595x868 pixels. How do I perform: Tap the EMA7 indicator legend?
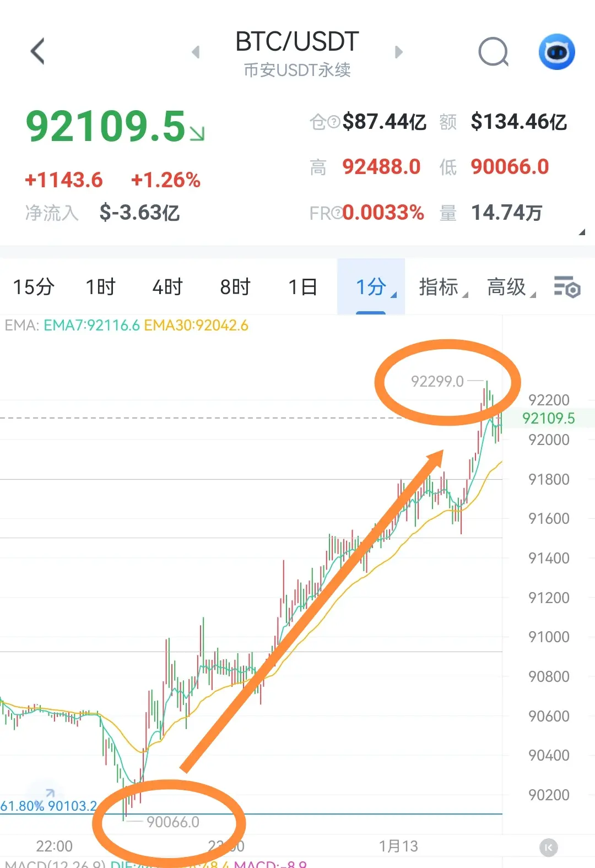point(91,325)
